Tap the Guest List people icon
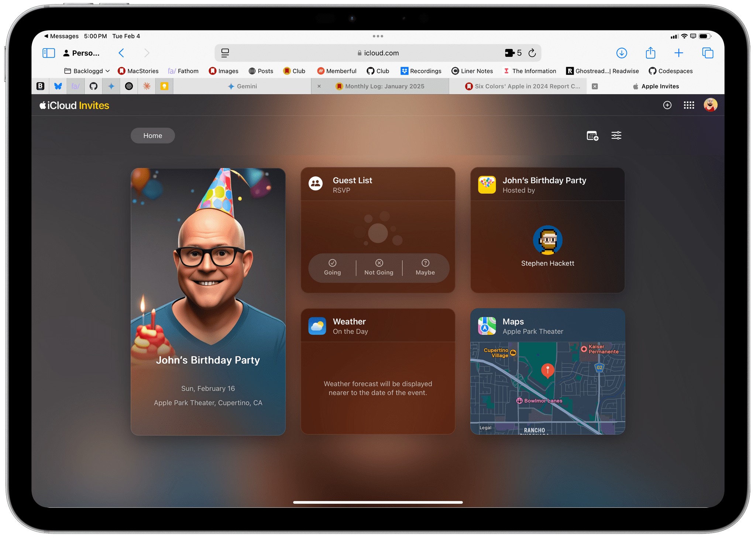 coord(316,183)
